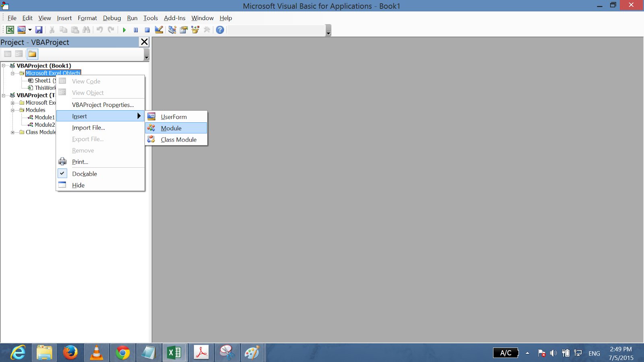The width and height of the screenshot is (644, 362).
Task: Collapse the selected Microsoft Excel Objects folder
Action: (12, 73)
